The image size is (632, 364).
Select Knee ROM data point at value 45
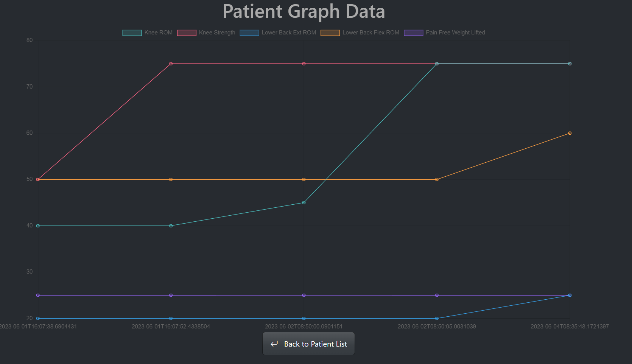coord(304,203)
